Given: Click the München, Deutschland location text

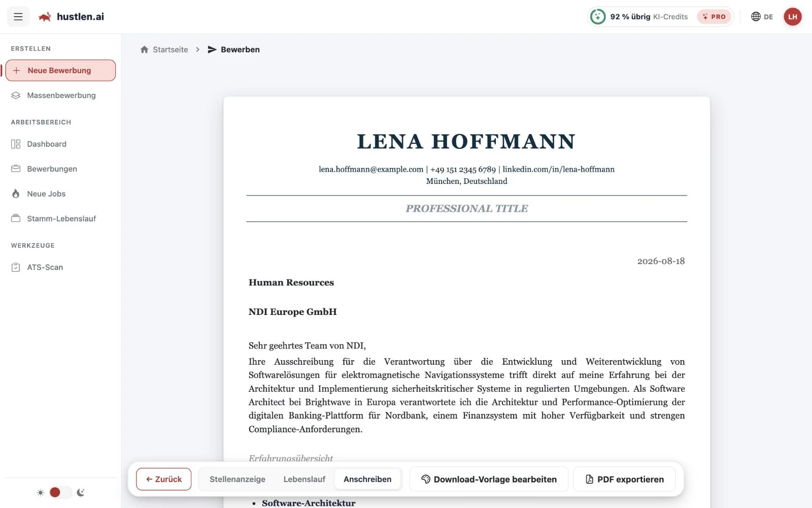Looking at the screenshot, I should (x=466, y=181).
